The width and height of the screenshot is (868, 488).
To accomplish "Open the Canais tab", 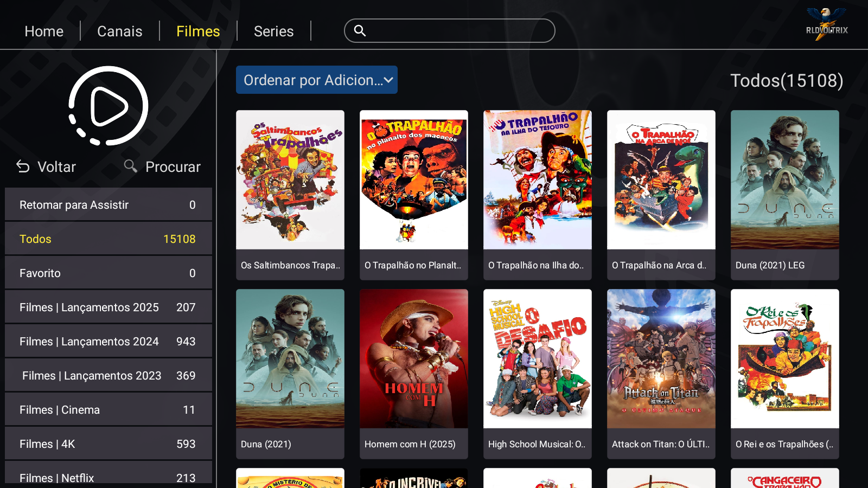I will coord(119,31).
